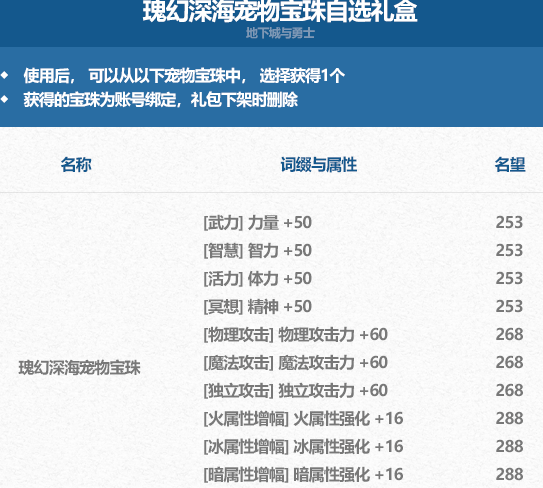Select the row [暗属性增幅] 暗属性强化 +16

pos(303,475)
